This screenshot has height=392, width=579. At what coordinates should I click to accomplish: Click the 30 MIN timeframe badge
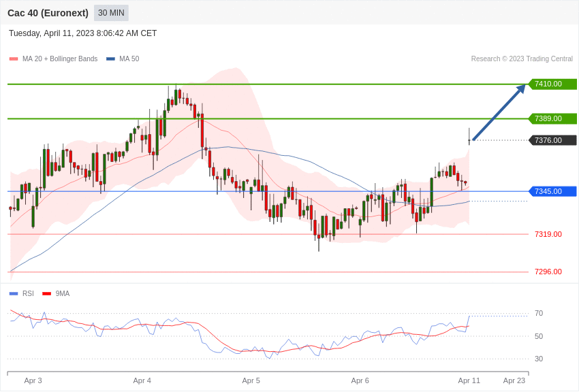[x=111, y=13]
